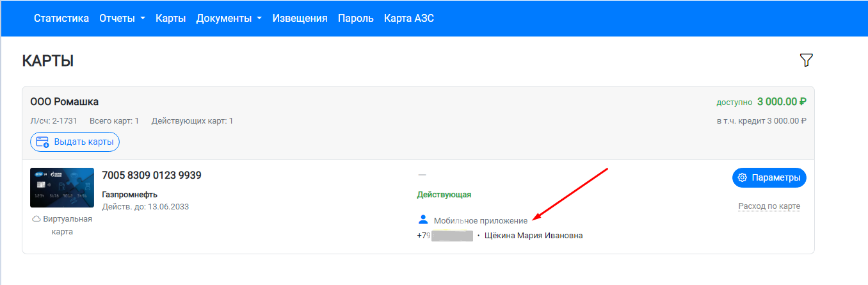Open the Статистика menu item
868x285 pixels.
point(61,19)
